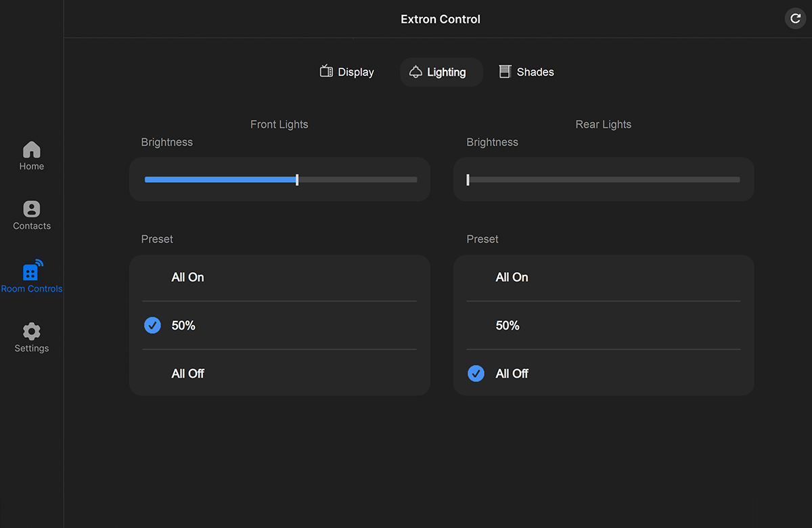Click the Rear Lights heading

coord(604,125)
